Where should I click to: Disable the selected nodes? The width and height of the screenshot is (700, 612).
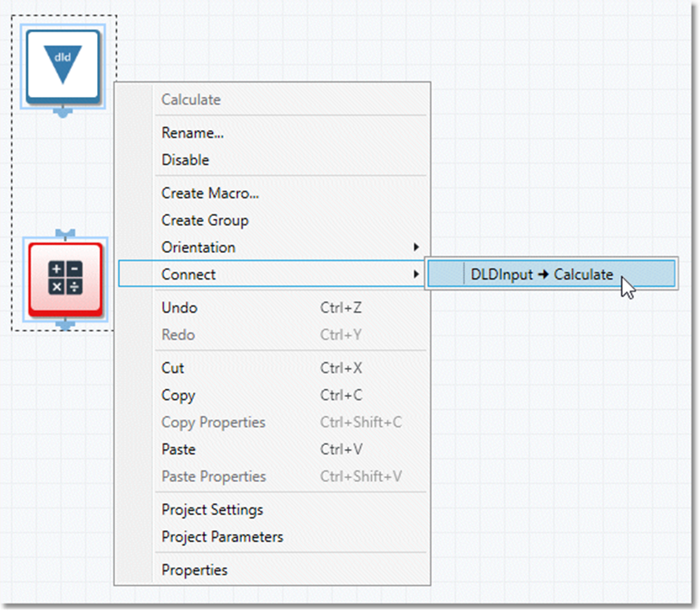185,160
